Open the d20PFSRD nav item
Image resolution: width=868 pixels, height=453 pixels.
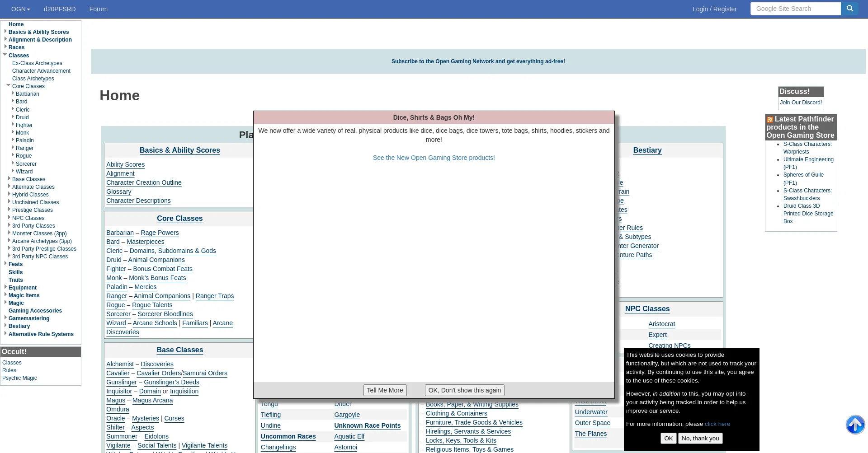coord(60,9)
